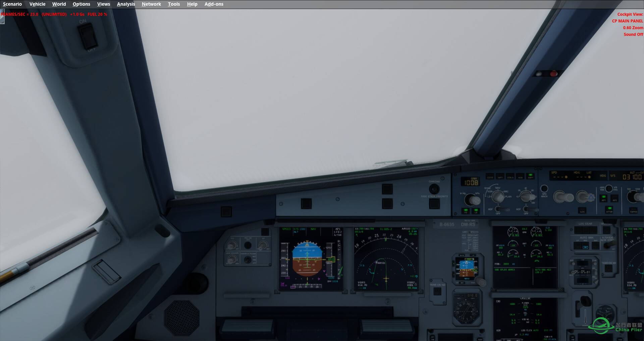
Task: Flip the CONSOLE/FLOOR light switch
Action: [x=248, y=260]
